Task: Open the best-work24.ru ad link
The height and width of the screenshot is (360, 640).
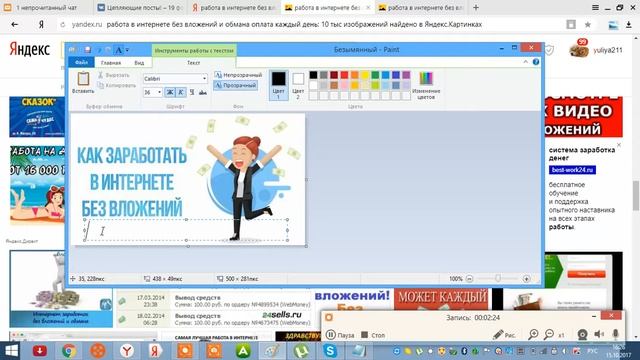Action: (572, 170)
